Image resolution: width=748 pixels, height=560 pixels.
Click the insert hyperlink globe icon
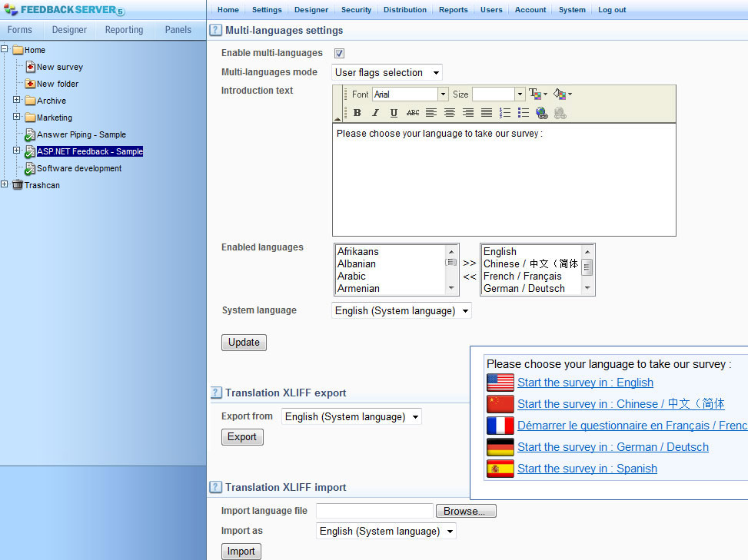coord(541,113)
